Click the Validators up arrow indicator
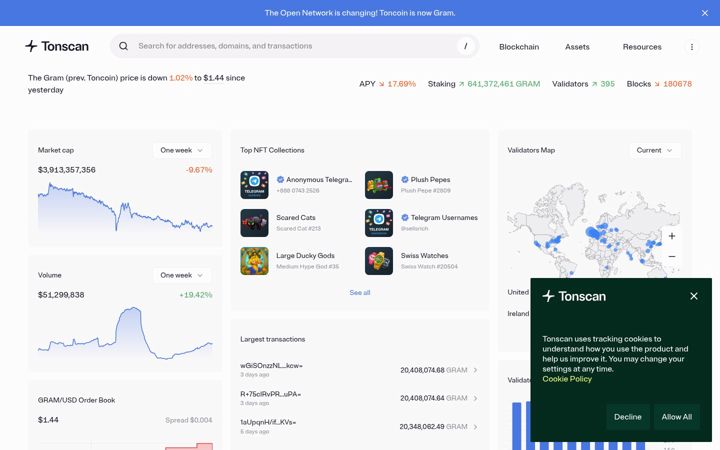Viewport: 720px width, 450px height. pyautogui.click(x=594, y=84)
